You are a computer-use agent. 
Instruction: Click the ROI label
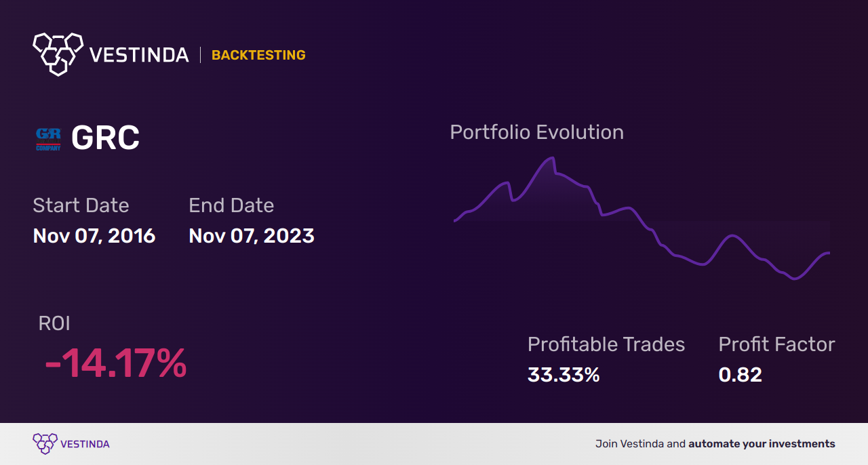54,323
